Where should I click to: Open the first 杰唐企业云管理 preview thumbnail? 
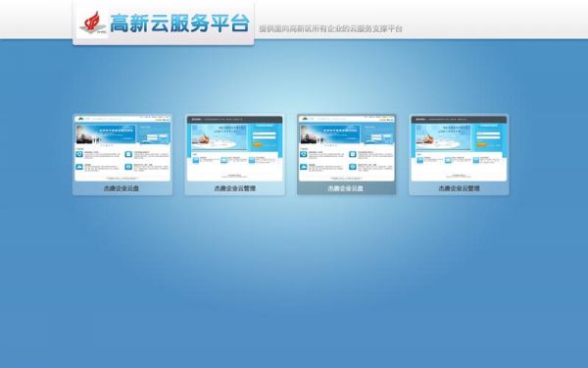coord(235,149)
